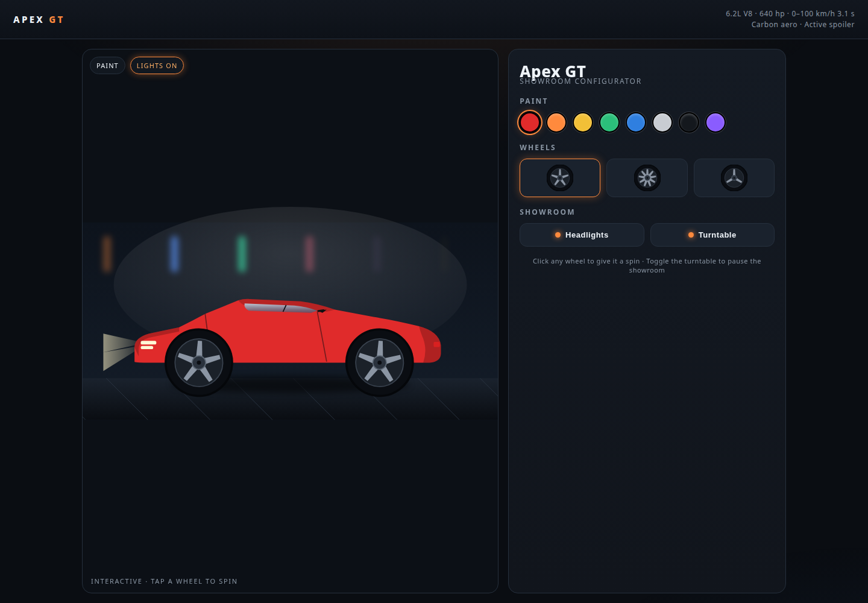Select the three-spoke wheel option

click(x=734, y=178)
